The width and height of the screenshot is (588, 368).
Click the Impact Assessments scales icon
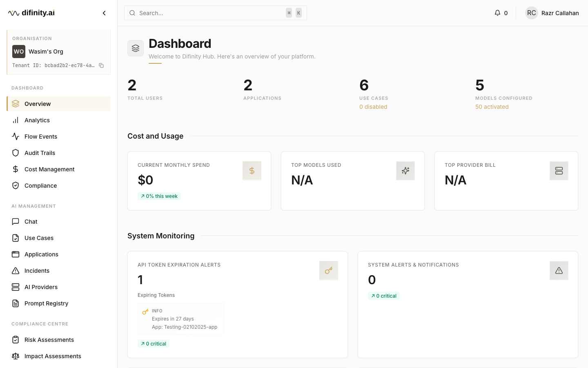(x=16, y=356)
